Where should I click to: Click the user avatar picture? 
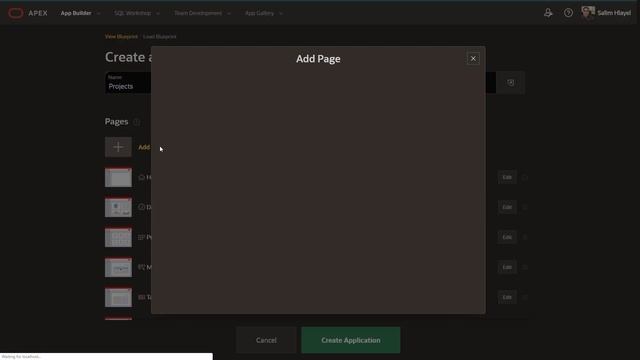[x=588, y=12]
